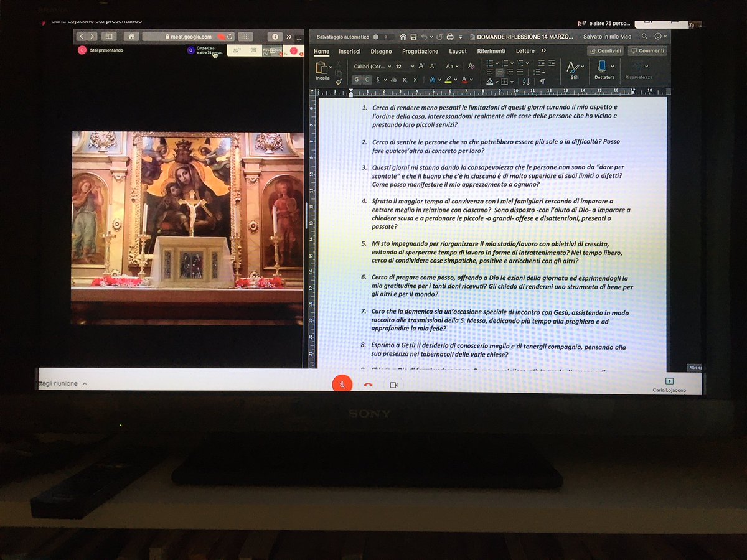Viewport: 747px width, 560px height.
Task: Switch to the Disegno tab
Action: [x=381, y=51]
